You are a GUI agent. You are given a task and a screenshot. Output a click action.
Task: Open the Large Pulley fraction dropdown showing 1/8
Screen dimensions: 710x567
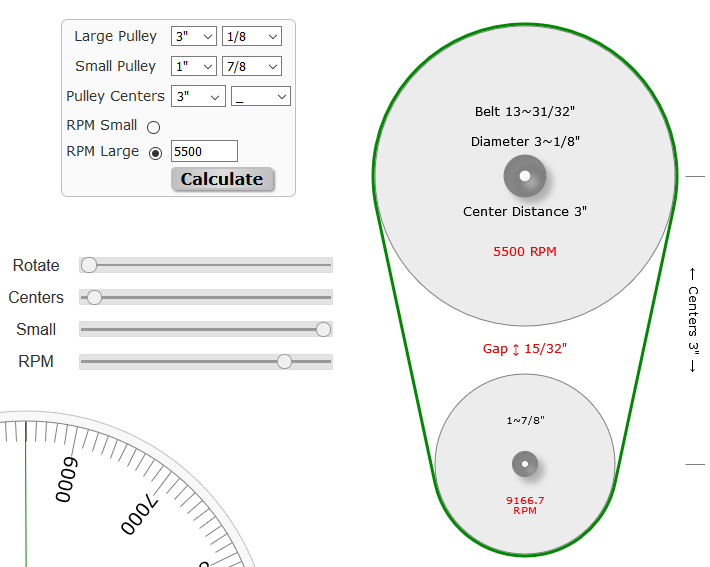pos(252,36)
